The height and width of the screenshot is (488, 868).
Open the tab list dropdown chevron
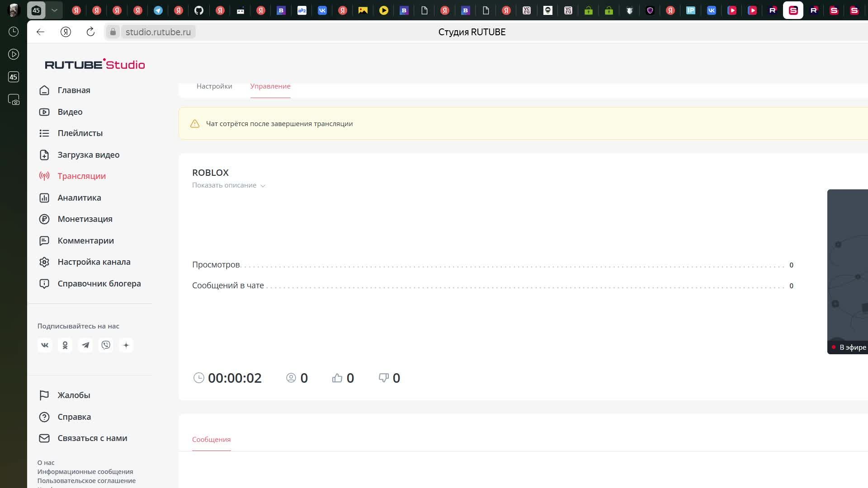pyautogui.click(x=54, y=10)
